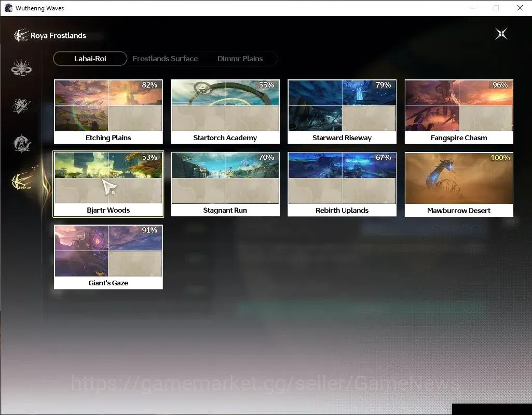Image resolution: width=532 pixels, height=415 pixels.
Task: Click the Wuthering Waves app icon in title bar
Action: pos(8,8)
